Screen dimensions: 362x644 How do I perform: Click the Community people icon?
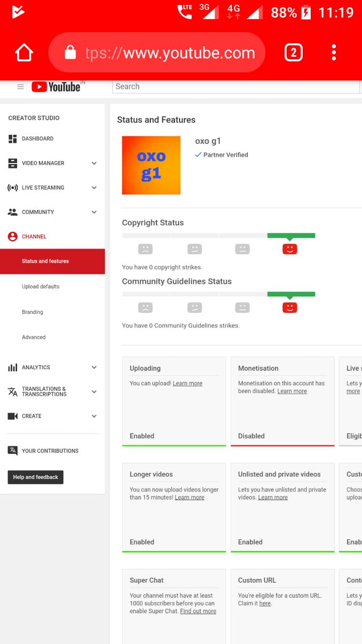pos(12,212)
